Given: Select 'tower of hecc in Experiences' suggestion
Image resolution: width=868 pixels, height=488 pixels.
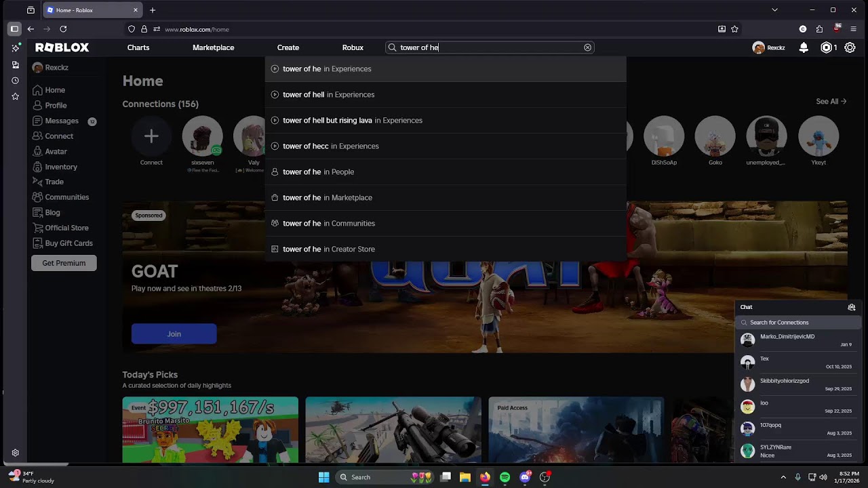Looking at the screenshot, I should 446,146.
